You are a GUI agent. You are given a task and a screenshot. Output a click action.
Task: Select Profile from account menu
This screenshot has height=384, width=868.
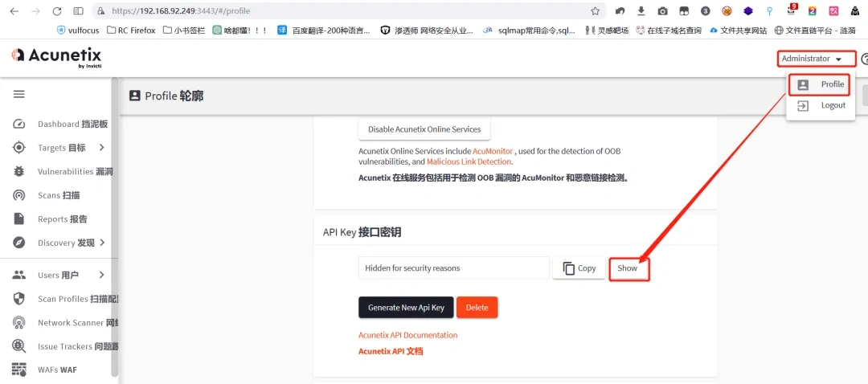click(x=819, y=84)
